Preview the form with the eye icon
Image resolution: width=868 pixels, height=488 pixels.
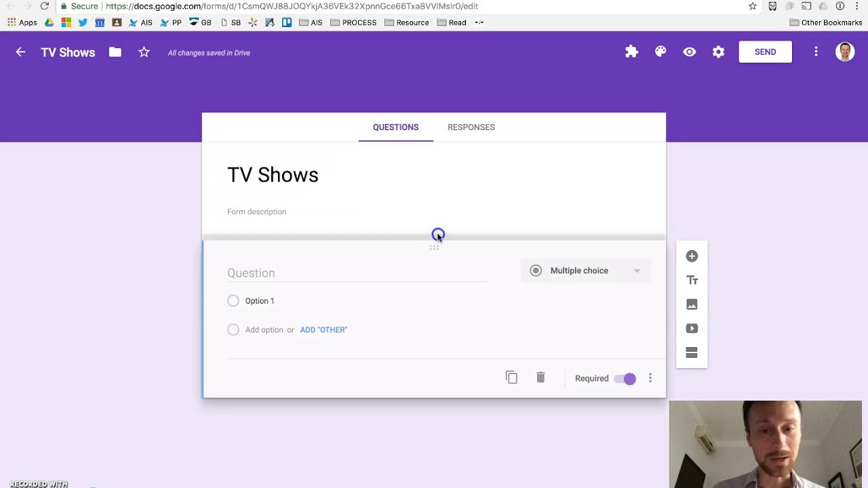690,52
